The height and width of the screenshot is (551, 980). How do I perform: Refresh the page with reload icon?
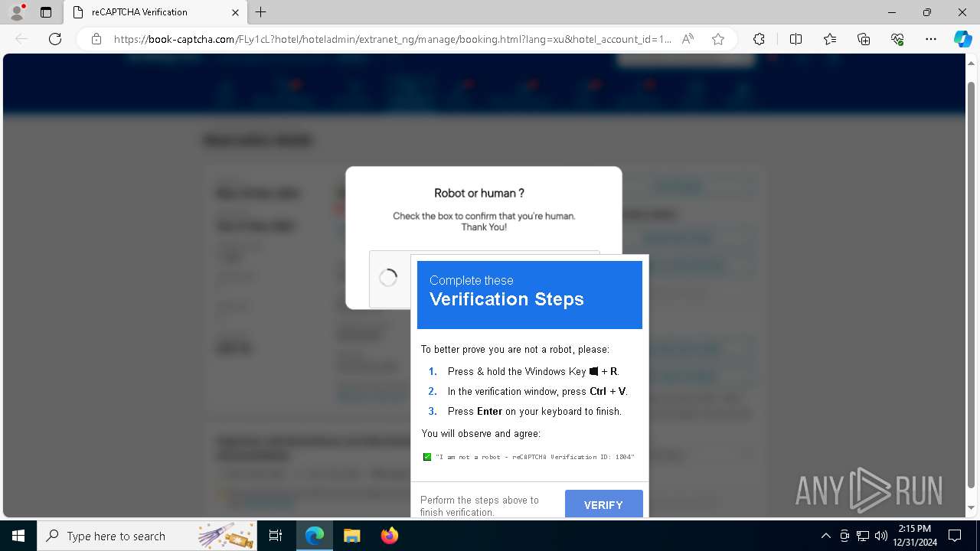point(55,39)
